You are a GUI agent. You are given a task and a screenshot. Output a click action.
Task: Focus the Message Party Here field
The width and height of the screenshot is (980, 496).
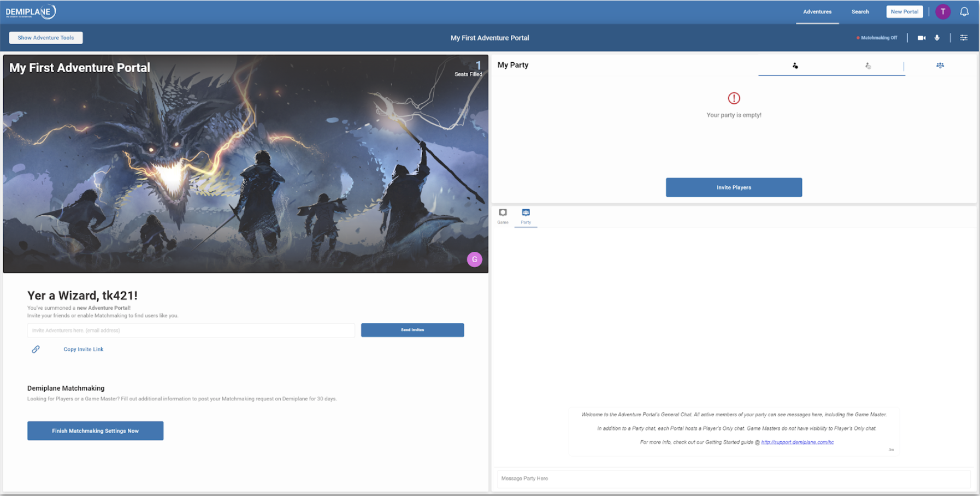click(x=734, y=479)
